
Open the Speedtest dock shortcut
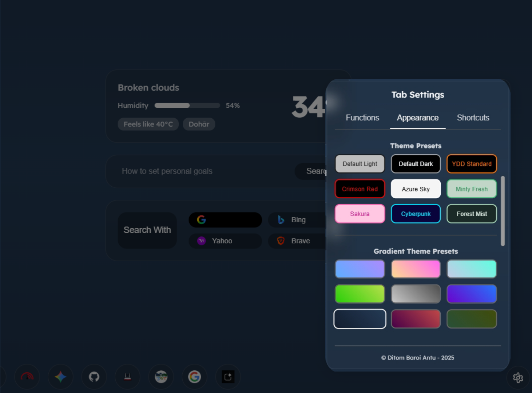pyautogui.click(x=27, y=377)
